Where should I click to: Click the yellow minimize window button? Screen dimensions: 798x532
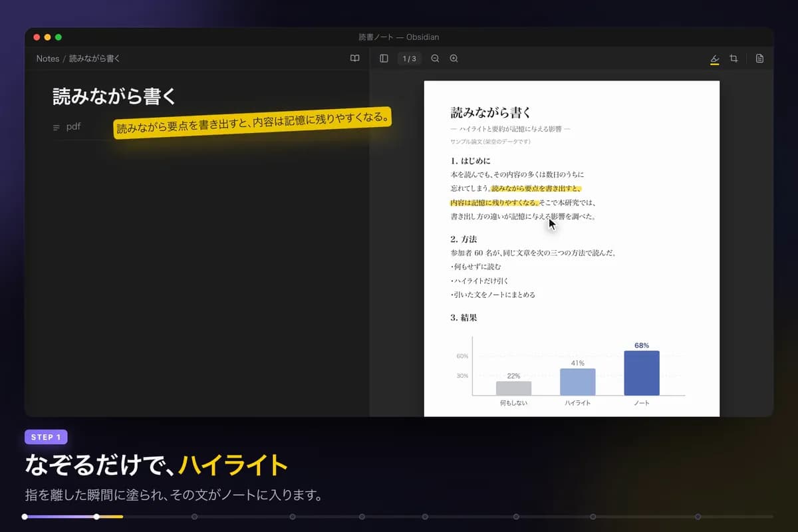pos(47,37)
